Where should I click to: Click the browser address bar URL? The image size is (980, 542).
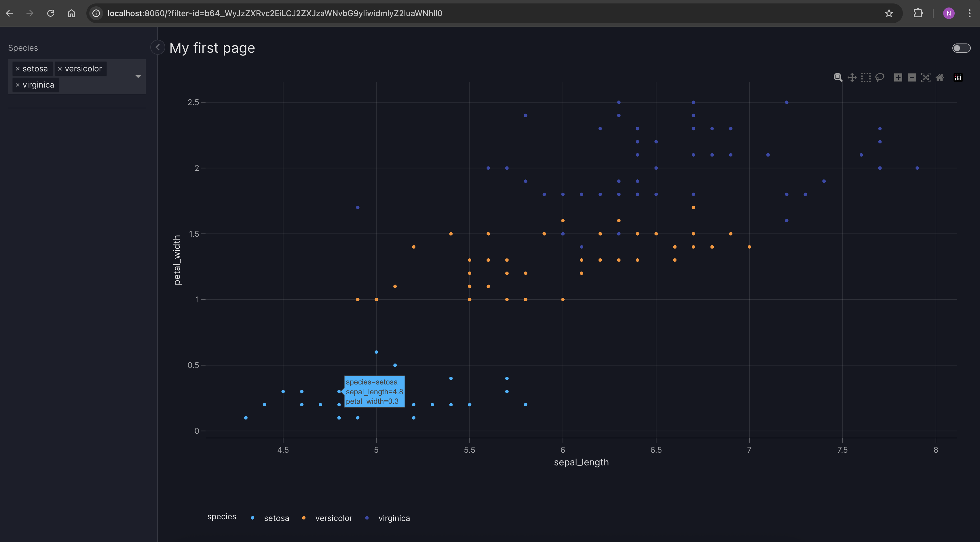(275, 13)
